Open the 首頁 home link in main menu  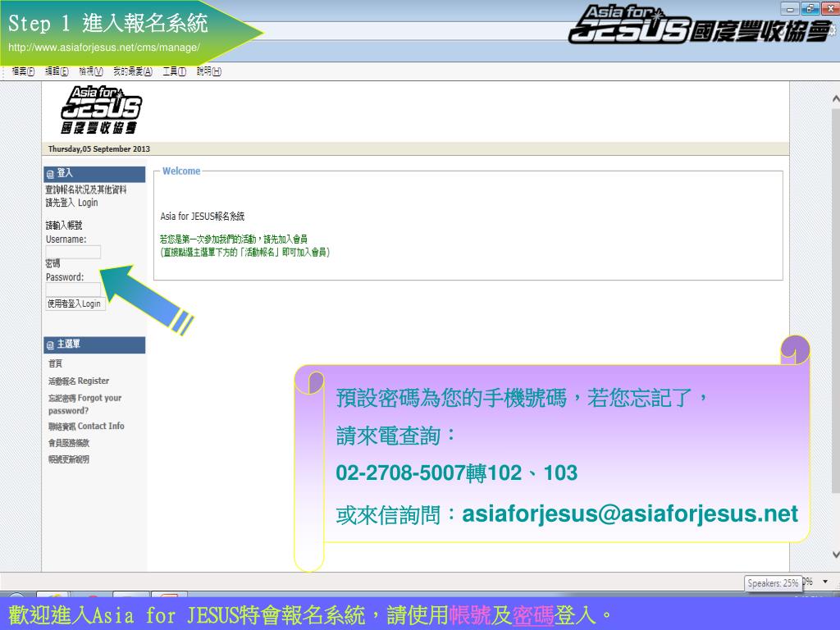(x=55, y=363)
